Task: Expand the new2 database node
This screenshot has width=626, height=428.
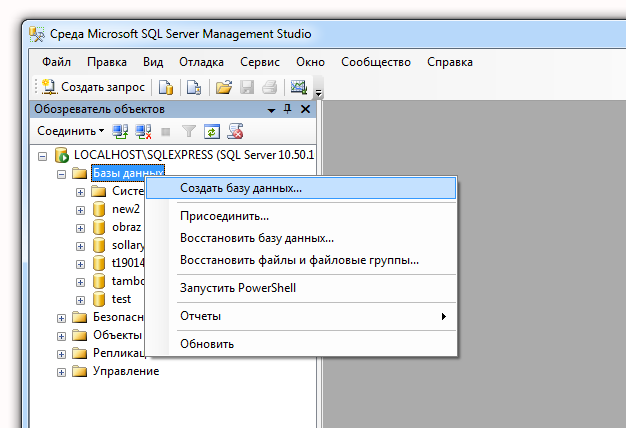Action: tap(80, 210)
